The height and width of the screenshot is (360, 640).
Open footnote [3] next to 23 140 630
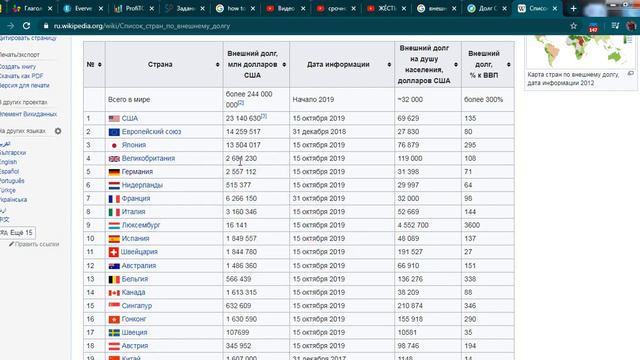pos(264,116)
